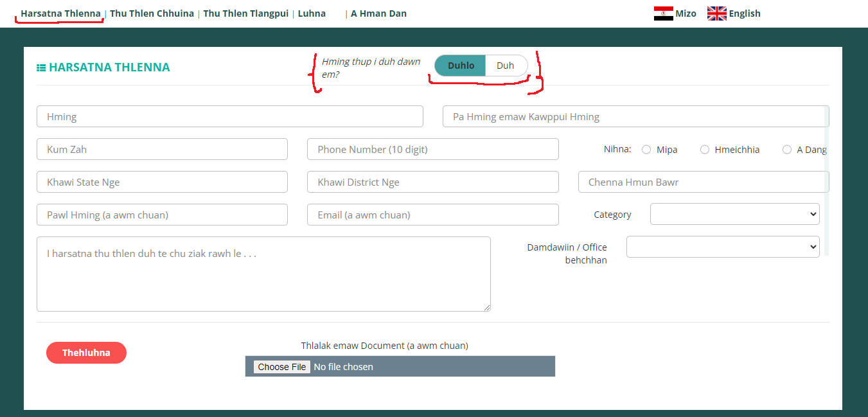
Task: Click 'Thlalak emaw Document (a awm chuan)' label
Action: tap(384, 346)
